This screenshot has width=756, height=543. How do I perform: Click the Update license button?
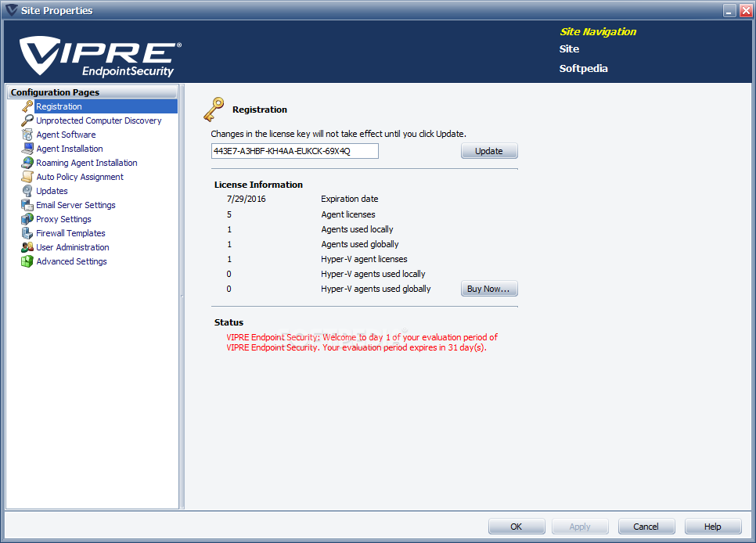(x=489, y=151)
